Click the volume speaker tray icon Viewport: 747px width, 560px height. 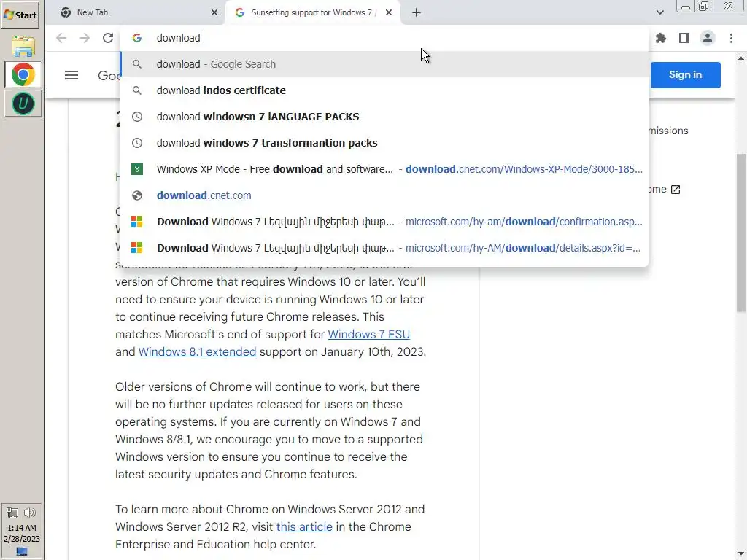click(x=29, y=513)
